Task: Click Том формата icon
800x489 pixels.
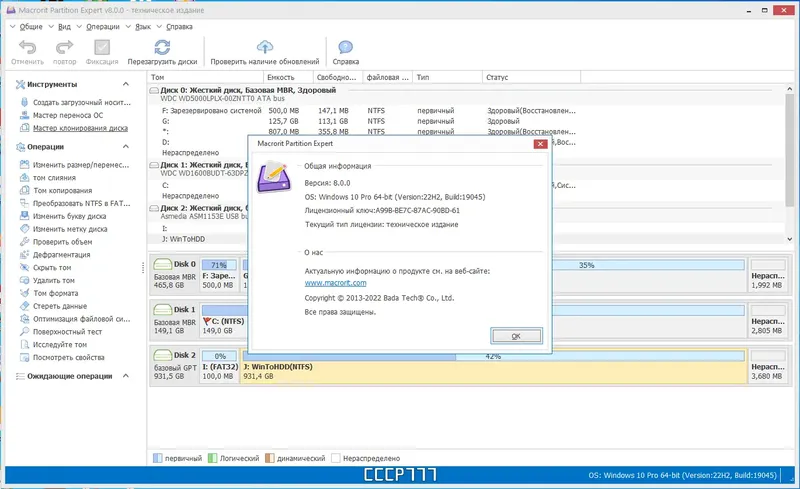Action: [x=24, y=292]
